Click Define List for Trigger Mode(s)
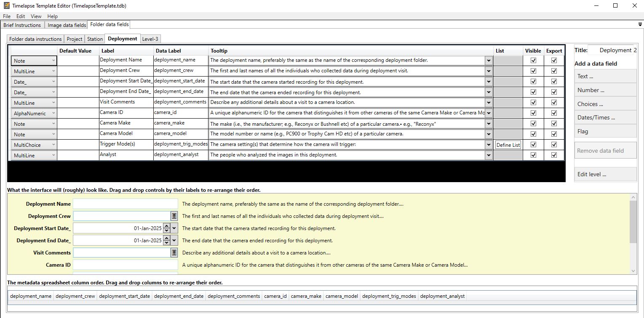This screenshot has height=318, width=644. (508, 144)
